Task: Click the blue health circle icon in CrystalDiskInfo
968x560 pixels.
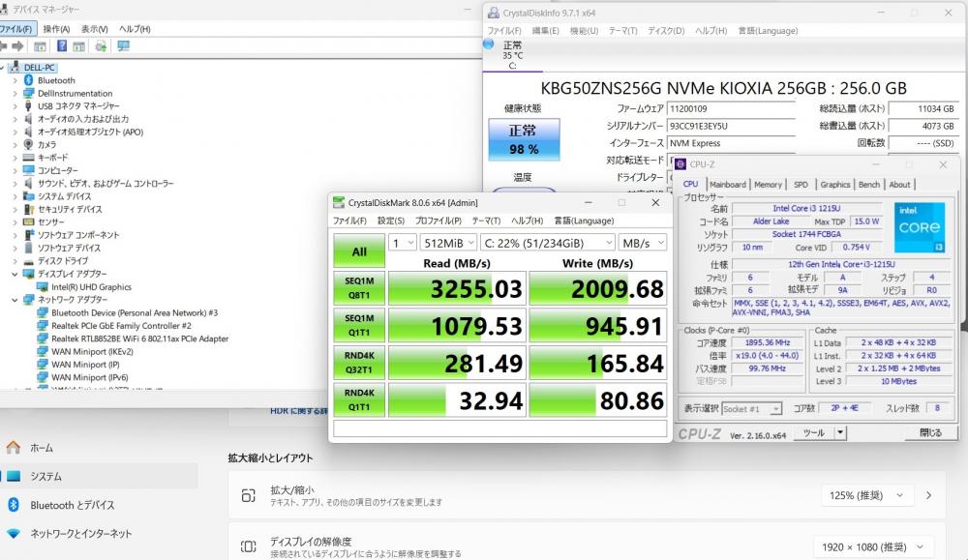Action: [x=488, y=44]
